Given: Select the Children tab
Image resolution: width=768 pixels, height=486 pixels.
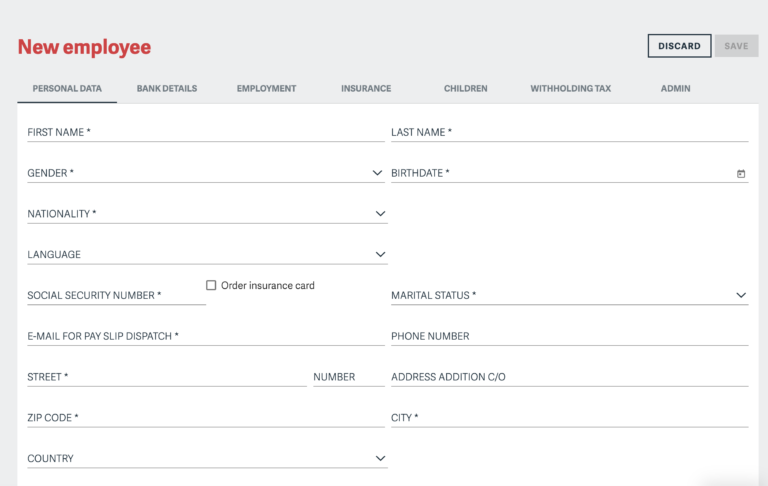Looking at the screenshot, I should (465, 89).
